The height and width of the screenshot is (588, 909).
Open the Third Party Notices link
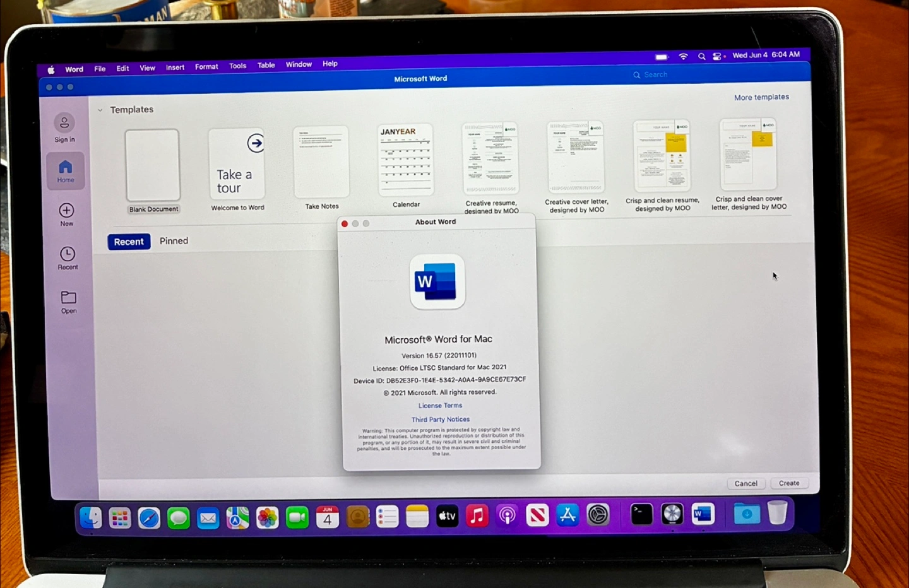pyautogui.click(x=441, y=420)
